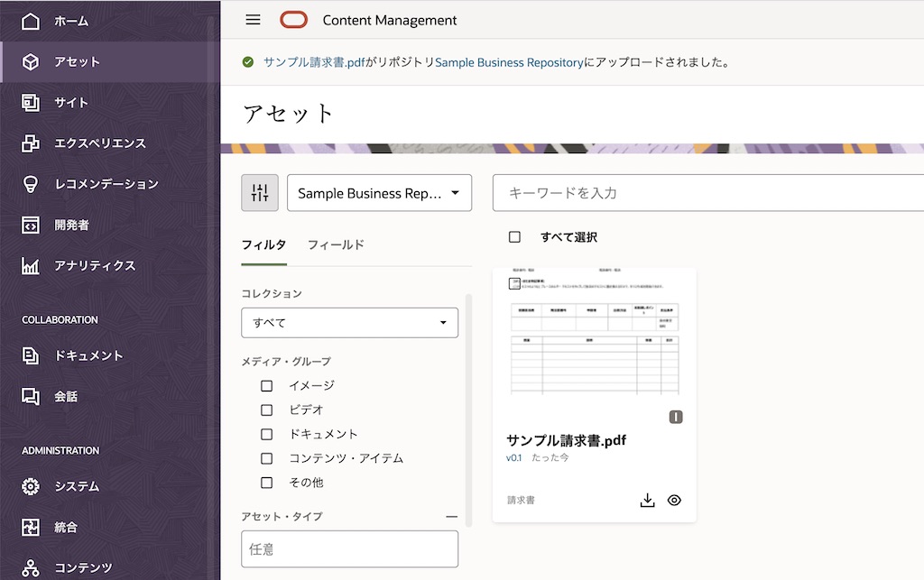Viewport: 924px width, 580px height.
Task: Check the すべて選択 checkbox
Action: (x=514, y=237)
